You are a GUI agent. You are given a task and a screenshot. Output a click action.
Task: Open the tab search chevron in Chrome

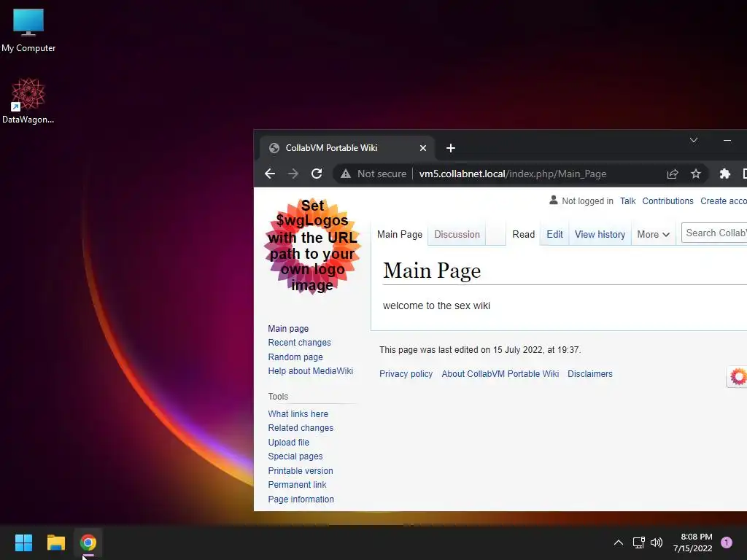pos(694,140)
